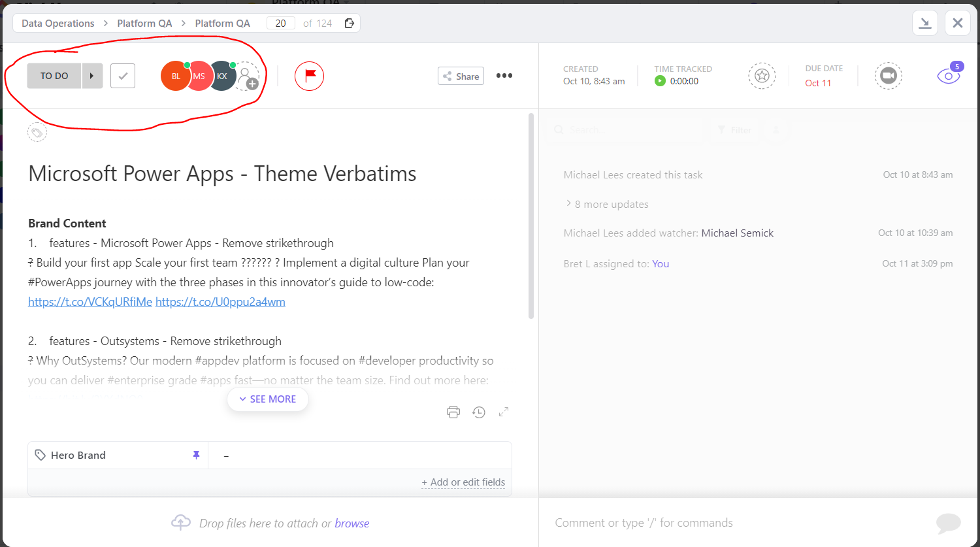Open the next status arrow beside TO DO
This screenshot has width=980, height=547.
(92, 76)
